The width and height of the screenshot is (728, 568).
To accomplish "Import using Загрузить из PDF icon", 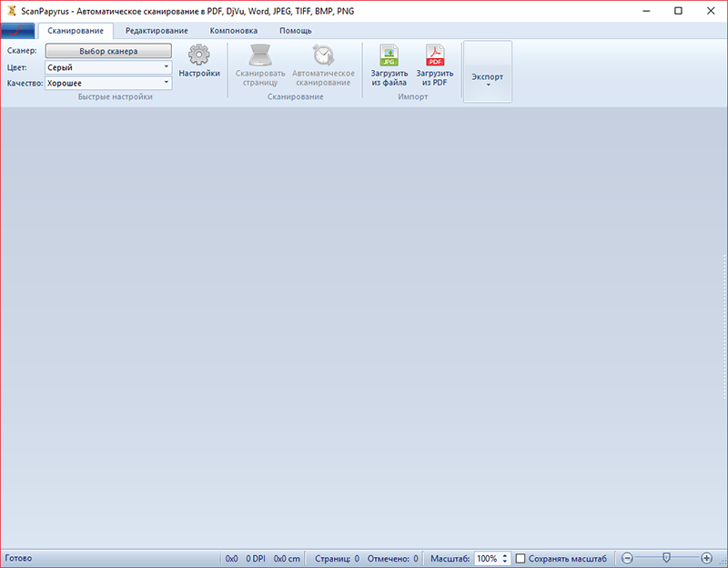I will click(x=435, y=55).
